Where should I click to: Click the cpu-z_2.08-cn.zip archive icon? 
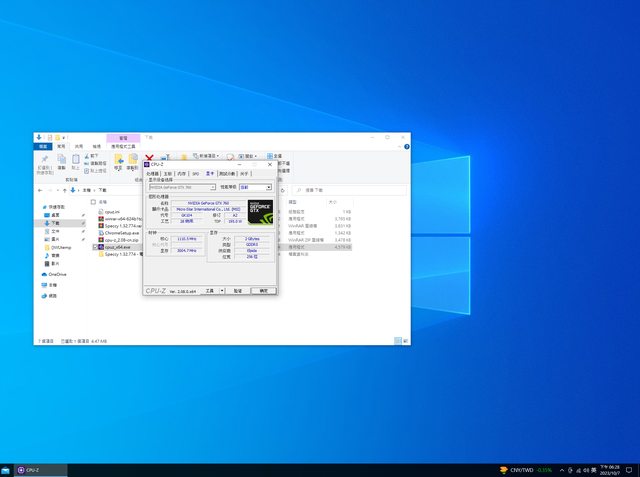(x=101, y=240)
